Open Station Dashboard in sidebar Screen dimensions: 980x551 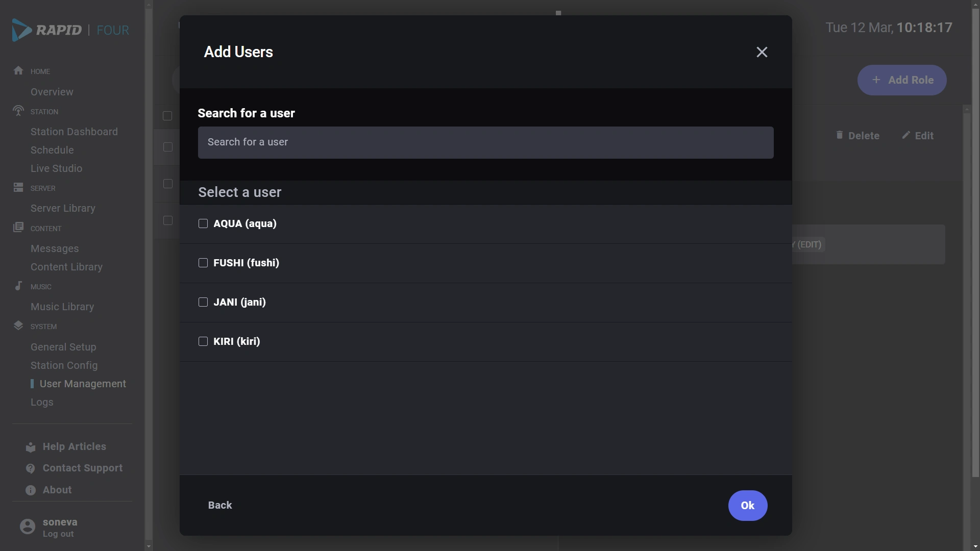click(74, 132)
